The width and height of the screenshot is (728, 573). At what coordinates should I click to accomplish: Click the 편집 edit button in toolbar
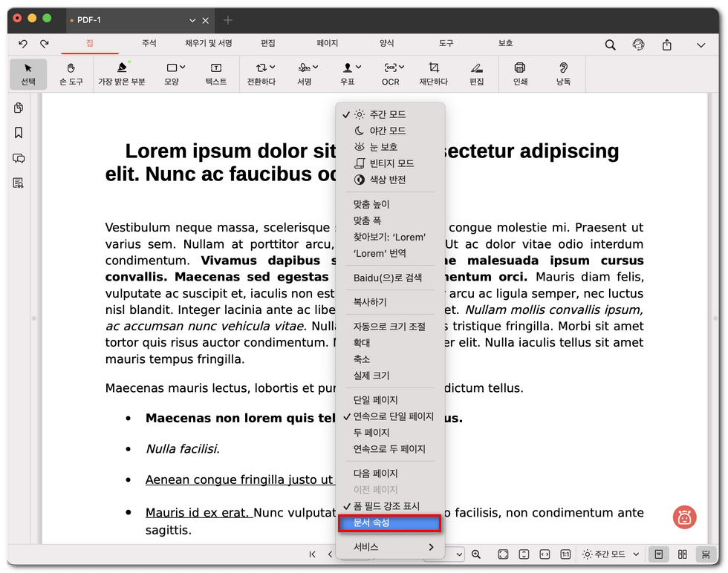(x=476, y=73)
